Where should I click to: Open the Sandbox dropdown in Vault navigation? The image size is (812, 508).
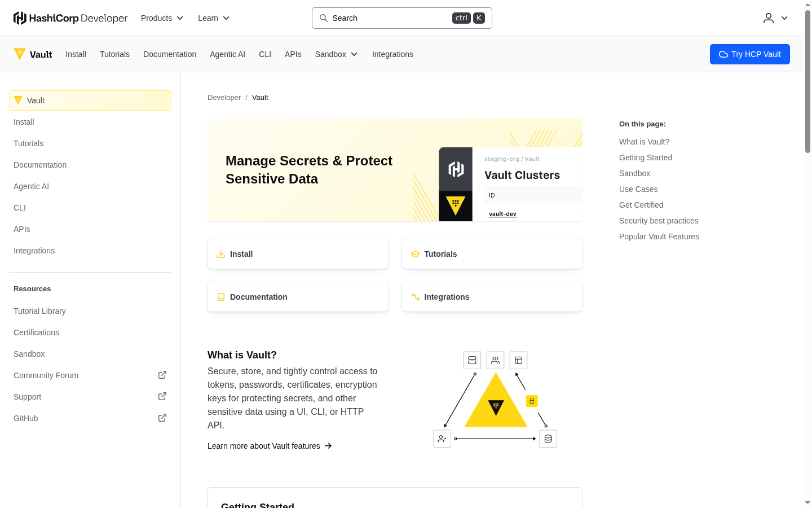point(337,54)
